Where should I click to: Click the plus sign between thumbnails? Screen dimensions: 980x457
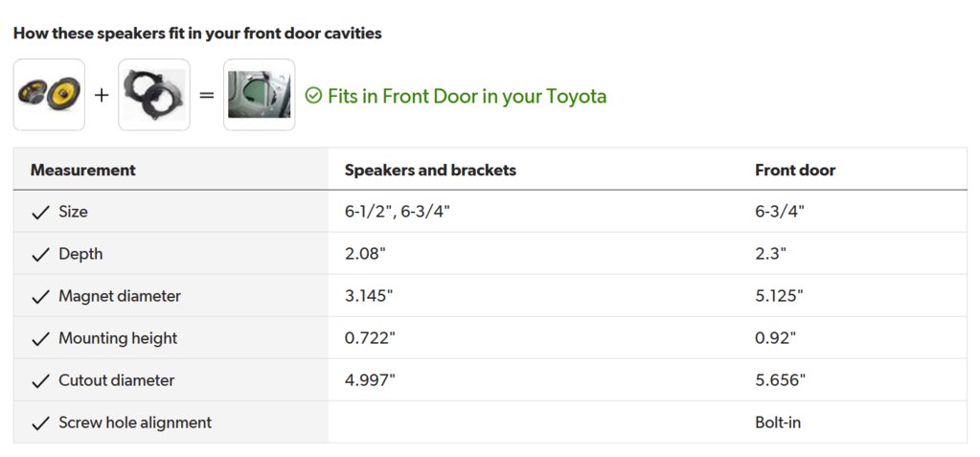coord(102,95)
